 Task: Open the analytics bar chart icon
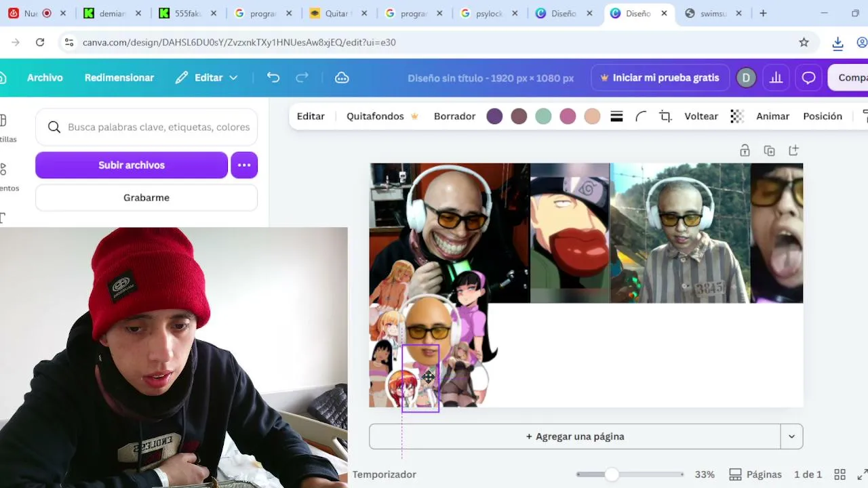pyautogui.click(x=776, y=78)
